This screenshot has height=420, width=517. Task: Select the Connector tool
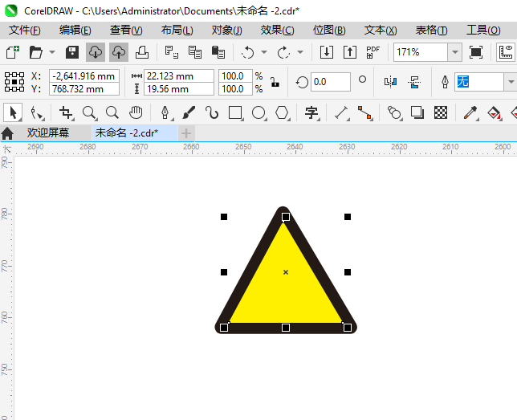point(365,113)
